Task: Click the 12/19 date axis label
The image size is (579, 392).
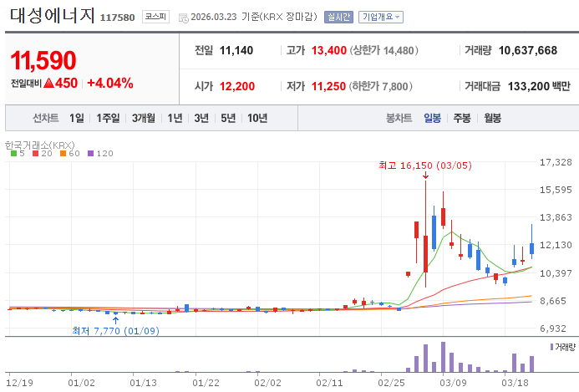Action: point(19,383)
